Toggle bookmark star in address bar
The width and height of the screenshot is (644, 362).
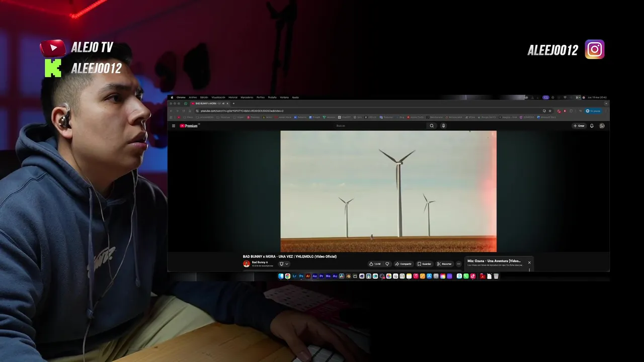click(550, 111)
